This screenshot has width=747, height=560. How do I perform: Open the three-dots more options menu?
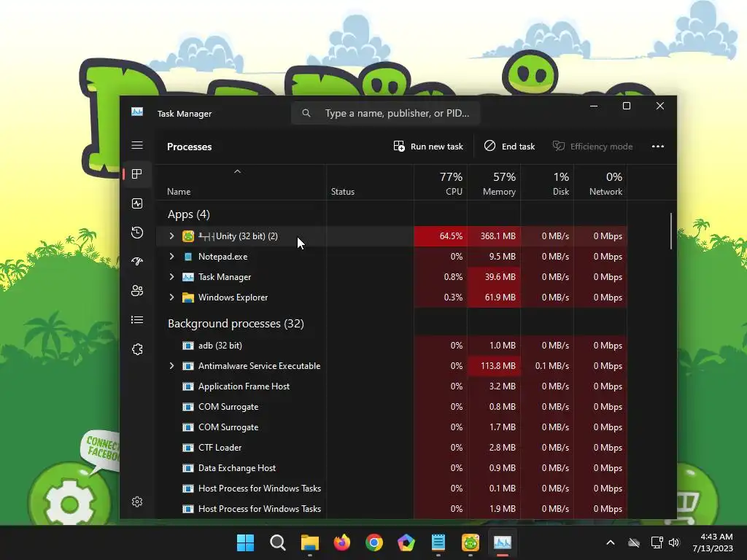click(x=658, y=147)
